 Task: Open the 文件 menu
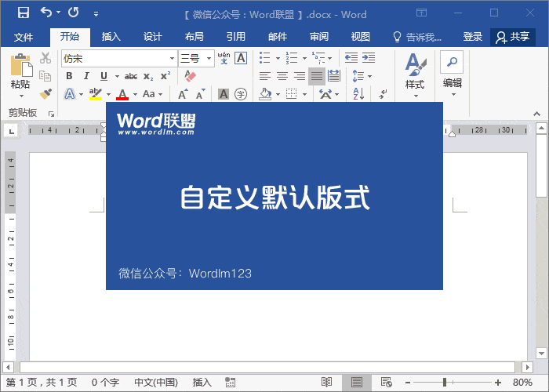point(23,37)
